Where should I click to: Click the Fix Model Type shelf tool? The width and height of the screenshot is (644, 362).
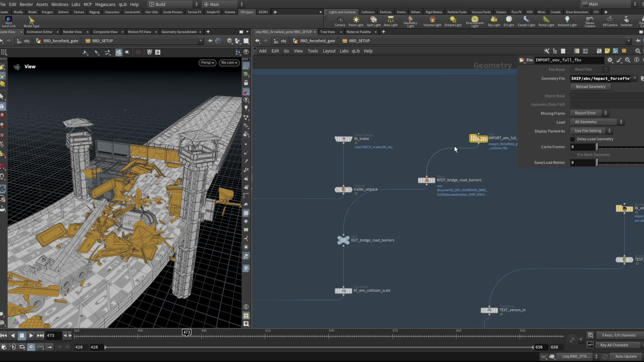[32, 22]
